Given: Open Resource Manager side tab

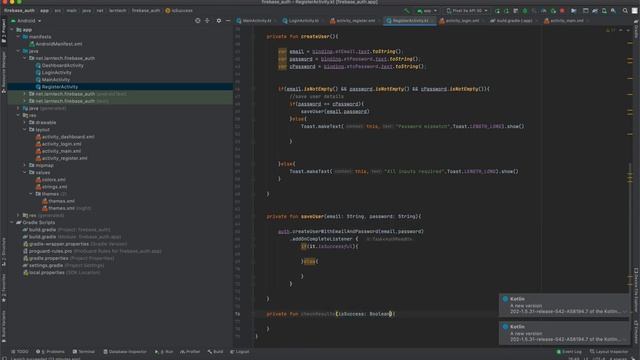Looking at the screenshot, I should (4, 72).
